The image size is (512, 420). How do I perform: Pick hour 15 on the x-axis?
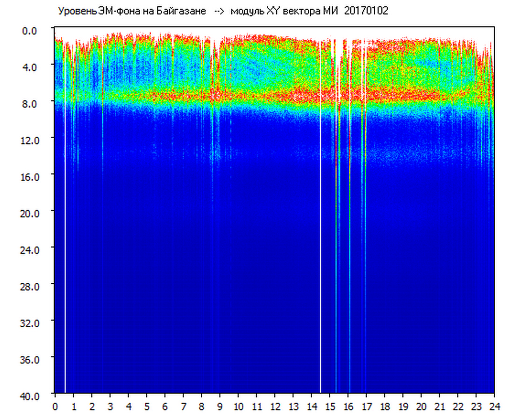(330, 406)
